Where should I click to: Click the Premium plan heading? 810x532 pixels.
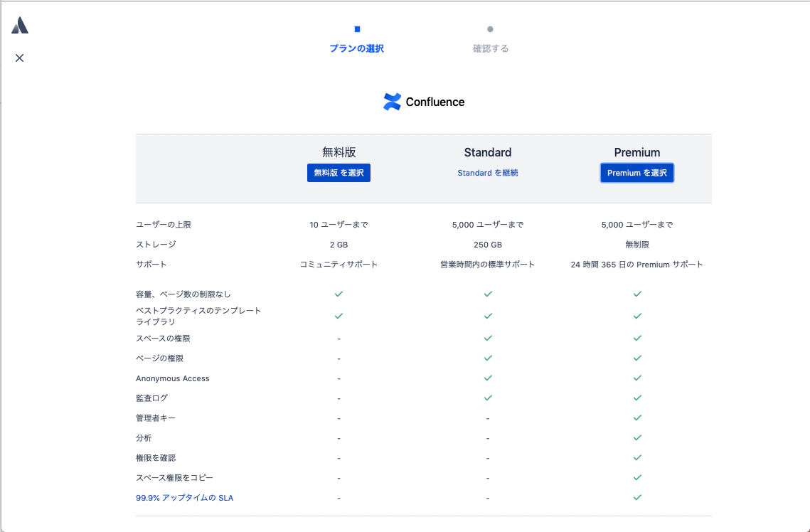(637, 152)
